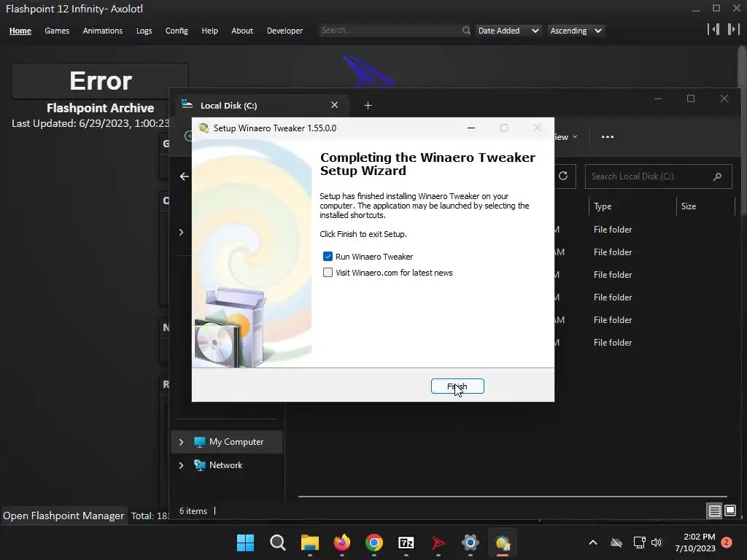The image size is (747, 560).
Task: Open Settings gear on taskbar
Action: (471, 542)
